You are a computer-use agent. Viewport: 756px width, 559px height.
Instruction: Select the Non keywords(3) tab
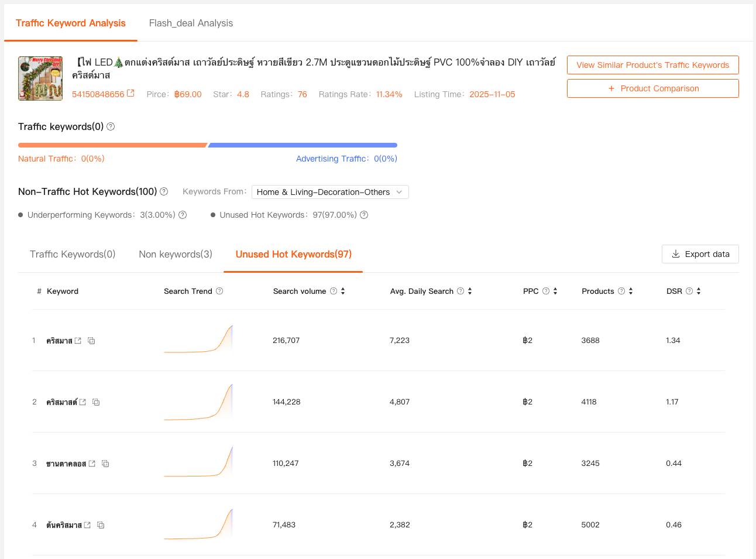(x=176, y=254)
